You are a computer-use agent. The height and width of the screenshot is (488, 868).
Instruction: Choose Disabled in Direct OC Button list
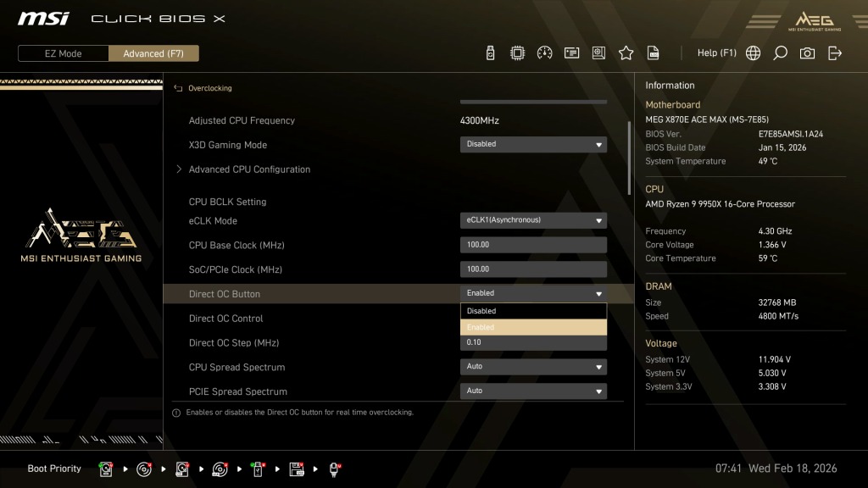[x=533, y=311]
